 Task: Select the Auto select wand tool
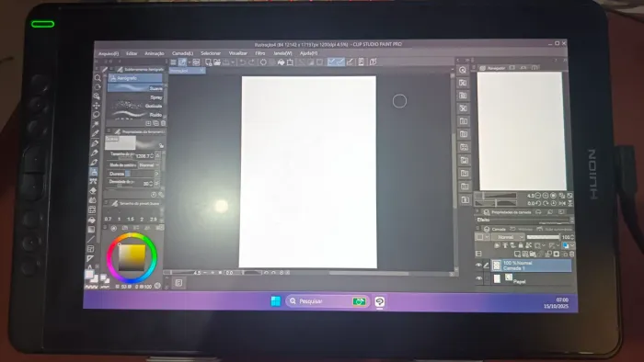(96, 124)
